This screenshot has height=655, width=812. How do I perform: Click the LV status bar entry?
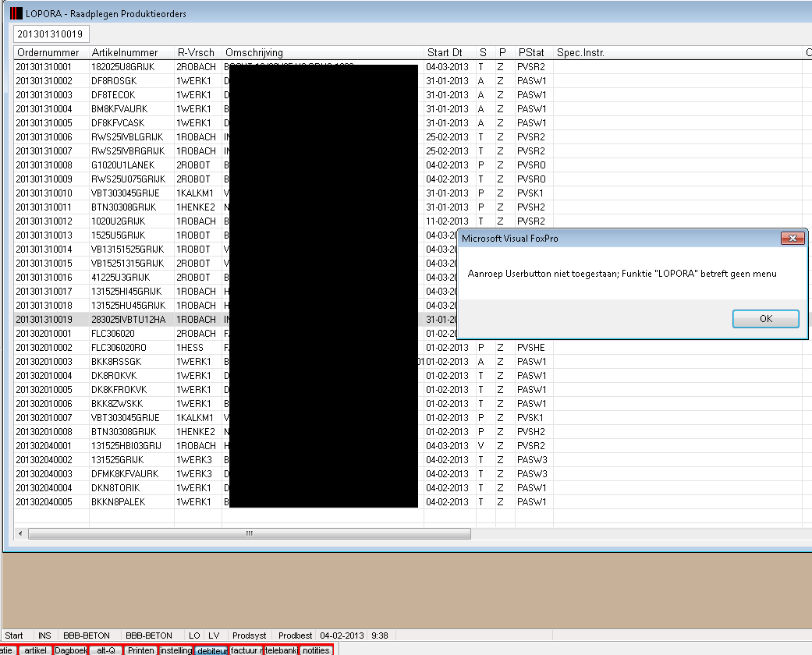tap(214, 636)
